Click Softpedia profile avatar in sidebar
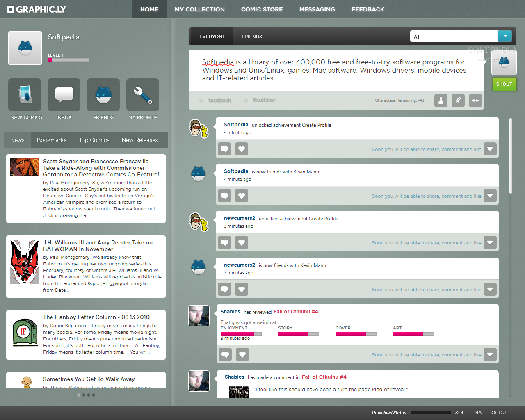525x420 pixels. click(25, 48)
